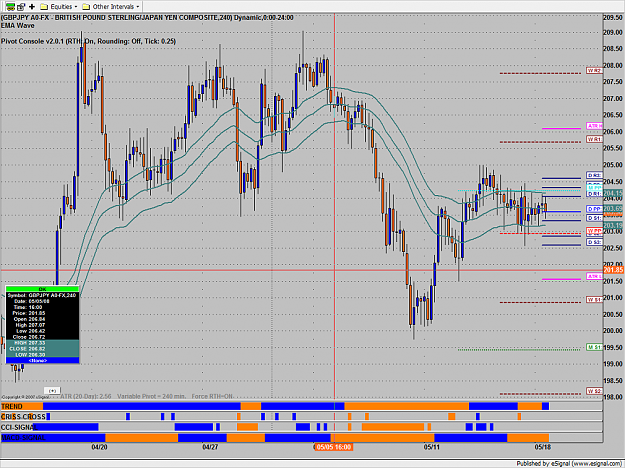Image resolution: width=625 pixels, height=468 pixels.
Task: Click the (*) button near chart bottom
Action: coord(52,391)
